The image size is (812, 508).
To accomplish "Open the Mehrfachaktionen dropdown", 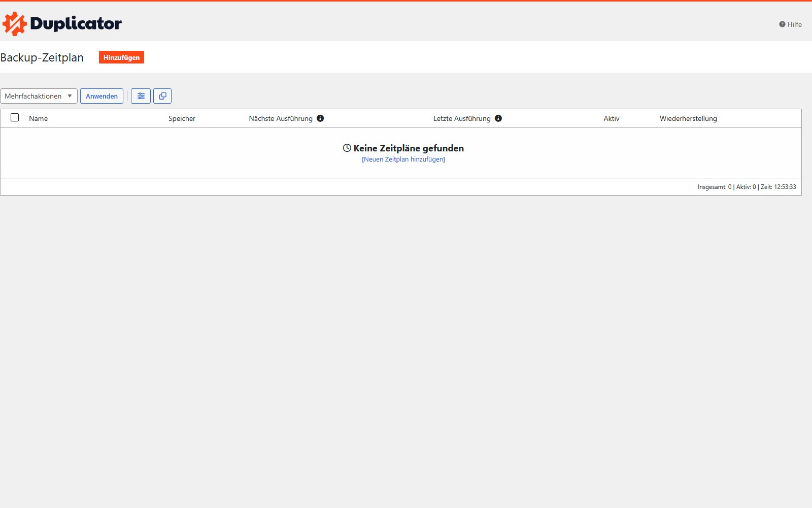I will [39, 96].
